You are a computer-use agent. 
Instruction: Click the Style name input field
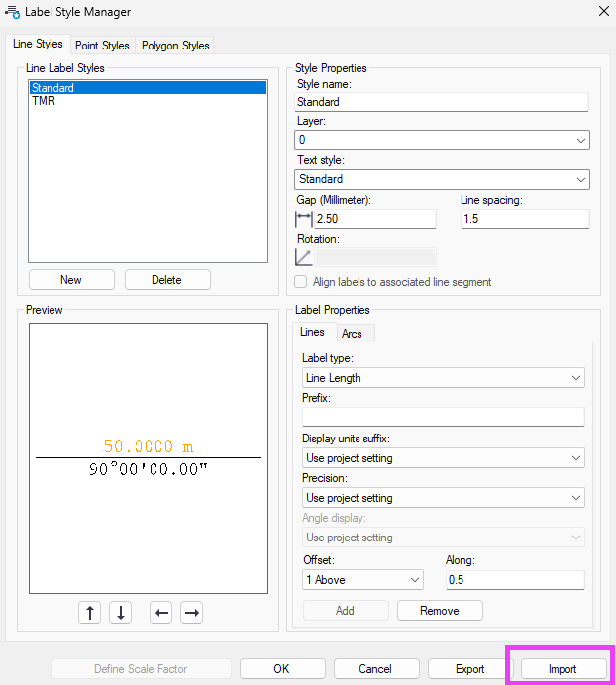(x=442, y=102)
